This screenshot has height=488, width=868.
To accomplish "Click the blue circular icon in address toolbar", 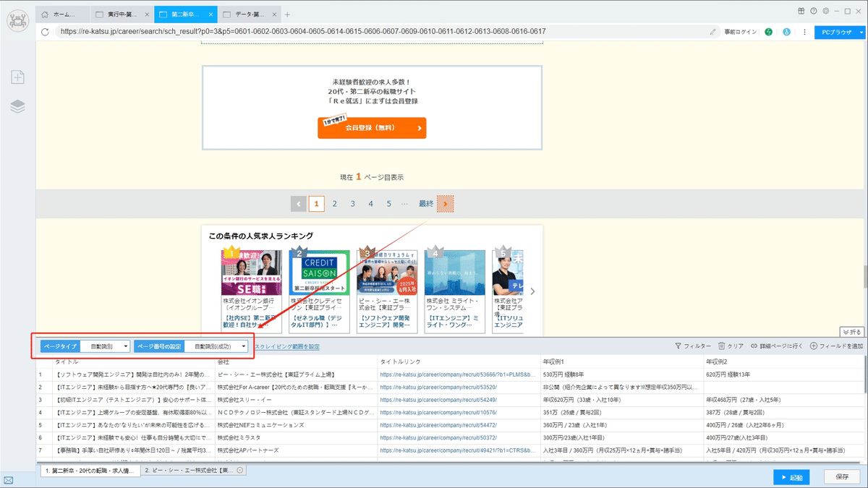I will coord(786,32).
